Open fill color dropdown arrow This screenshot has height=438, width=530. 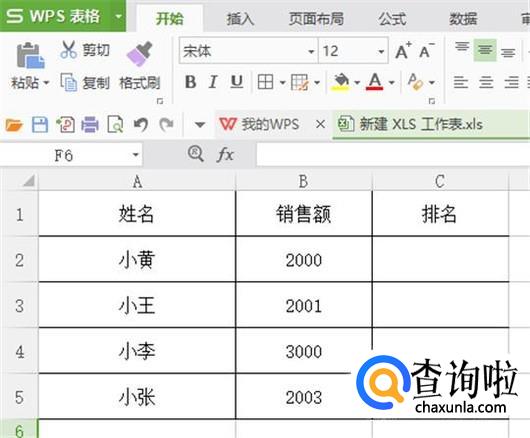357,82
